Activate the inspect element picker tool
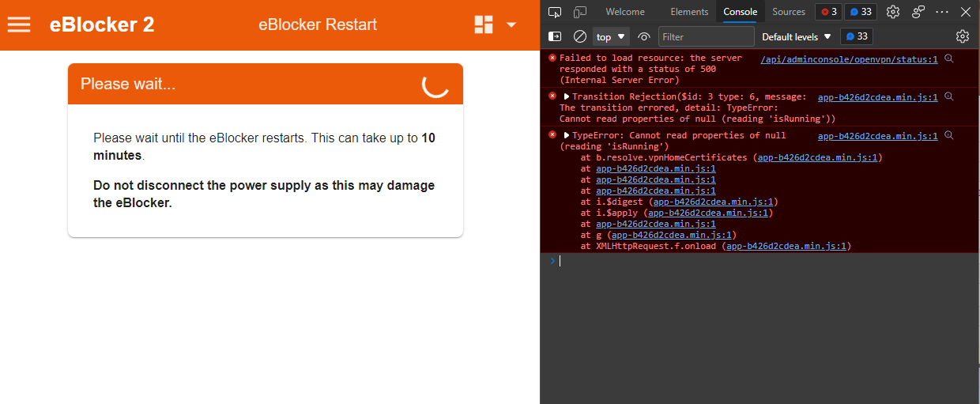Image resolution: width=980 pixels, height=404 pixels. pos(555,12)
